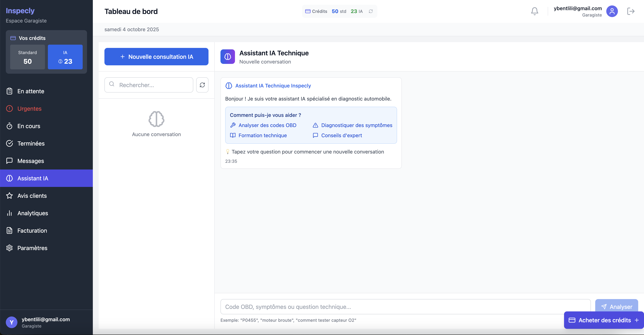Select the Standard credits tile
The width and height of the screenshot is (644, 335).
tap(28, 57)
